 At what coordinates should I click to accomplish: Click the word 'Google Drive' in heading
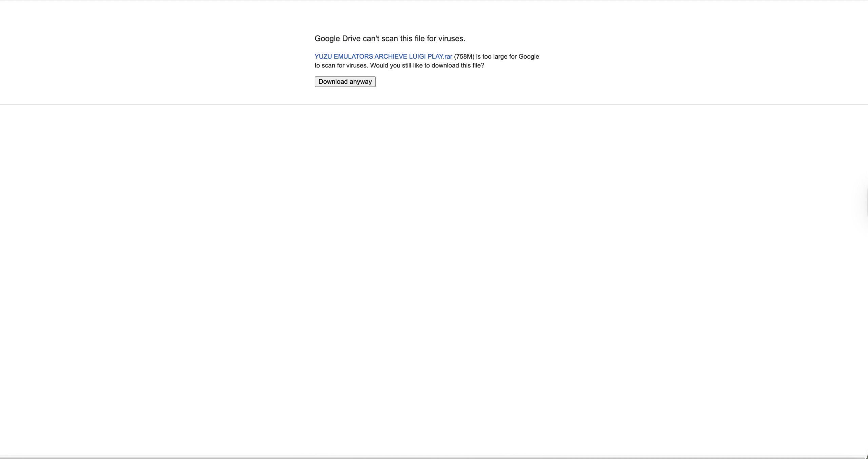tap(337, 39)
